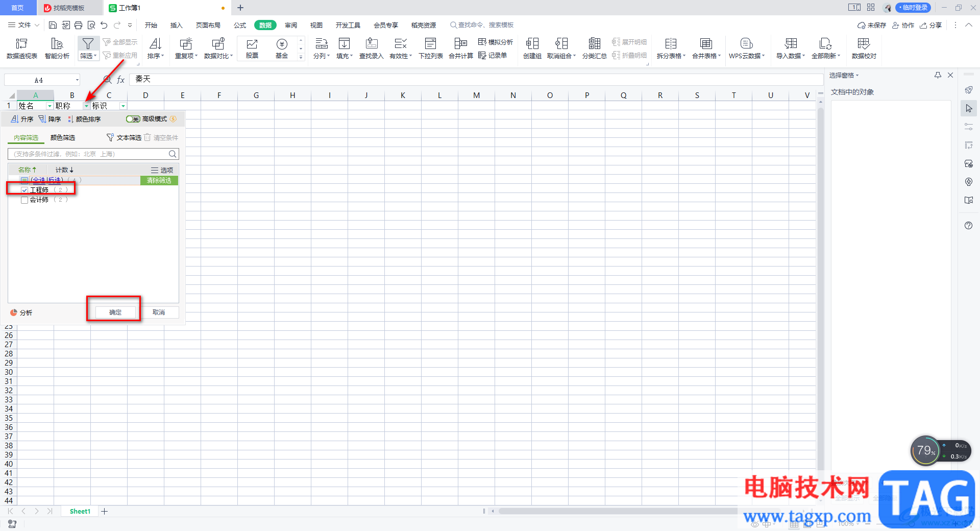
Task: Click 文本筛选 text filter button
Action: (124, 138)
